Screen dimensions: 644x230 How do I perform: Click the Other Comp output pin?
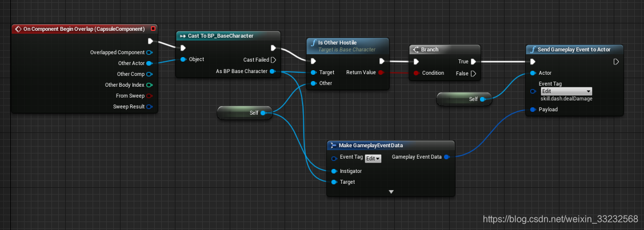click(x=150, y=74)
